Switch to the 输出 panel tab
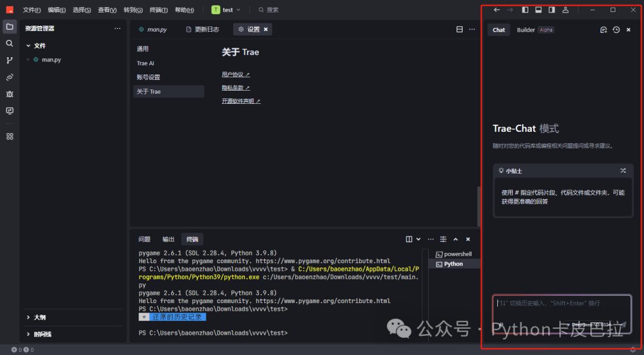This screenshot has height=355, width=644. (x=168, y=239)
